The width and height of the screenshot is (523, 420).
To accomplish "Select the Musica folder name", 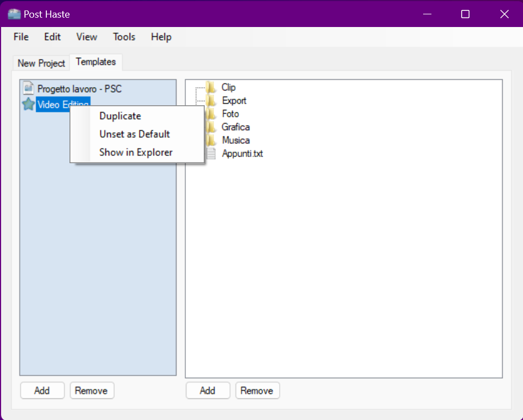I will pyautogui.click(x=236, y=140).
